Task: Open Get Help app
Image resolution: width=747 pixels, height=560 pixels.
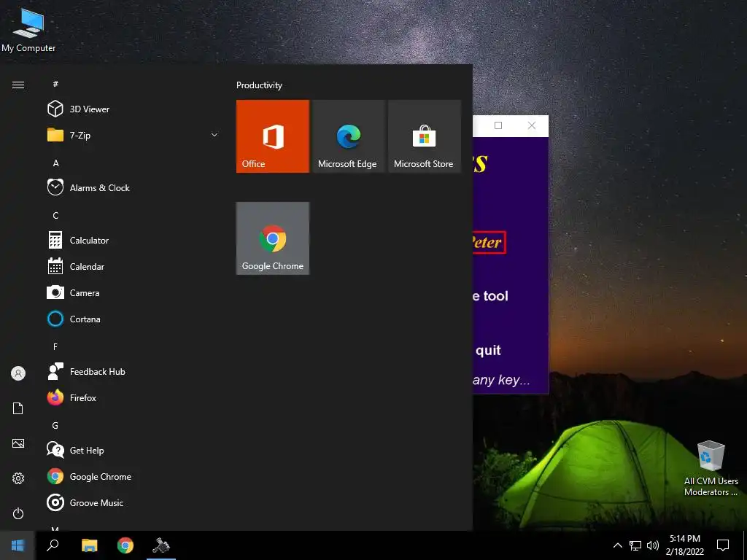Action: coord(133,450)
